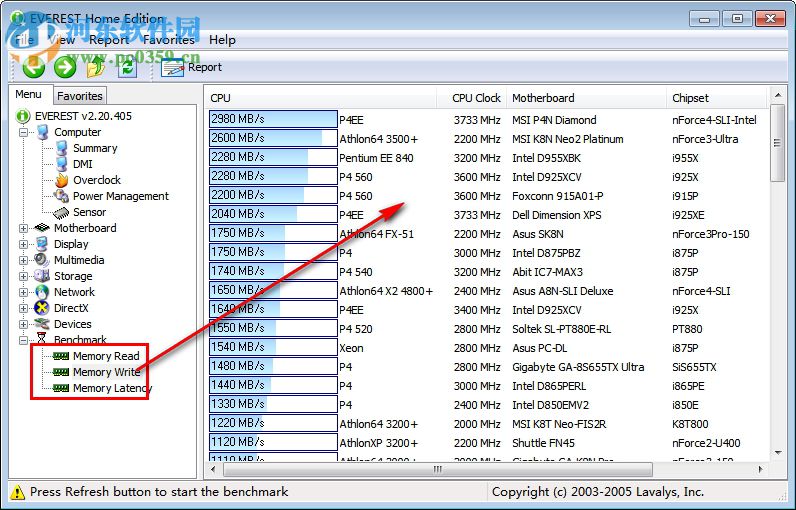The image size is (796, 510).
Task: Sort by CPU Clock column header
Action: tap(476, 98)
